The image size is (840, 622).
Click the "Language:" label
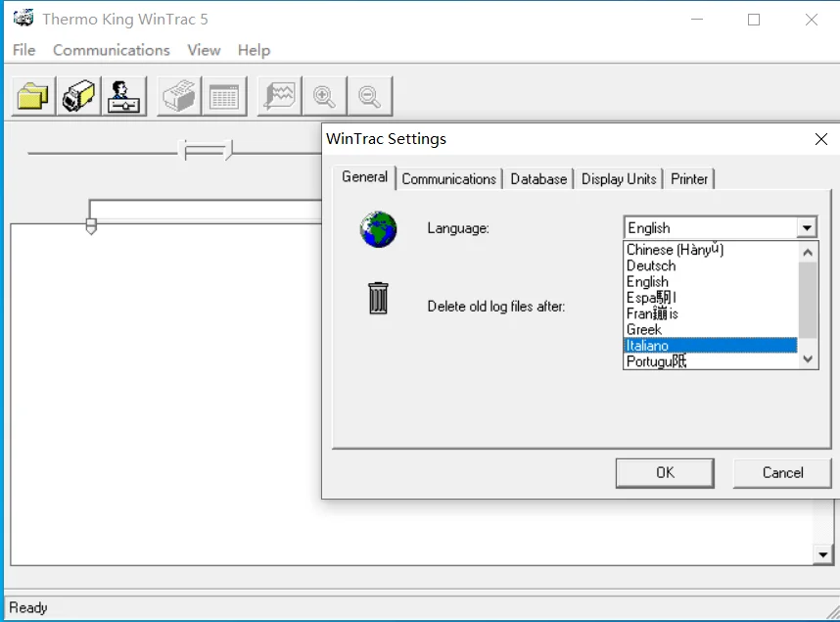click(x=458, y=228)
